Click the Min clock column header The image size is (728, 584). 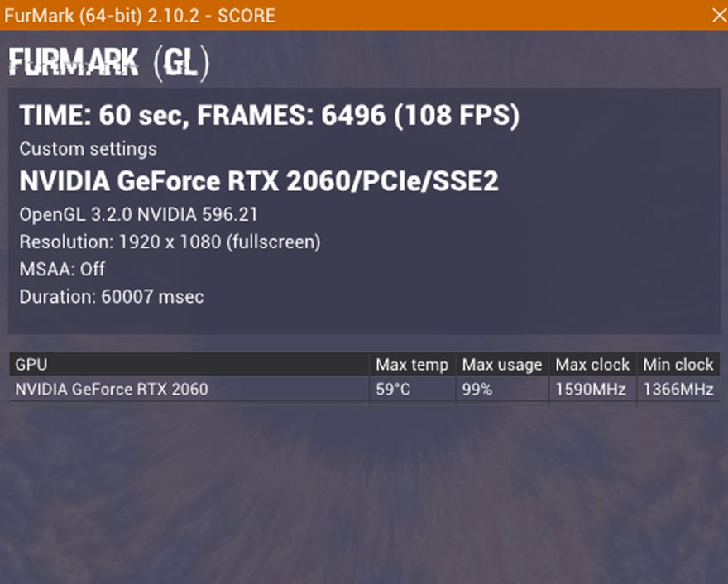pyautogui.click(x=678, y=365)
